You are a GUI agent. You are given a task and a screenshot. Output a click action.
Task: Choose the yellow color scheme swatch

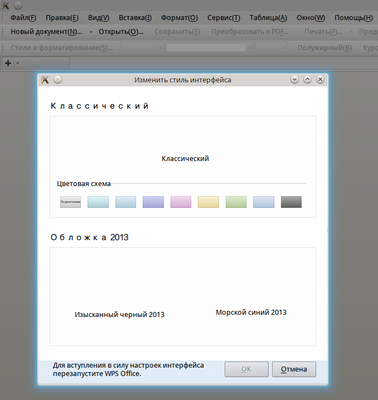(x=209, y=202)
